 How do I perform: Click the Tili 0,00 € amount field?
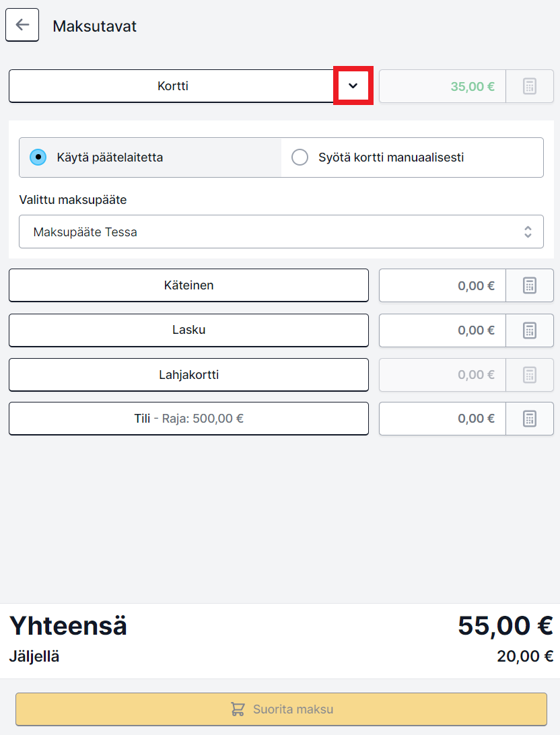coord(442,419)
